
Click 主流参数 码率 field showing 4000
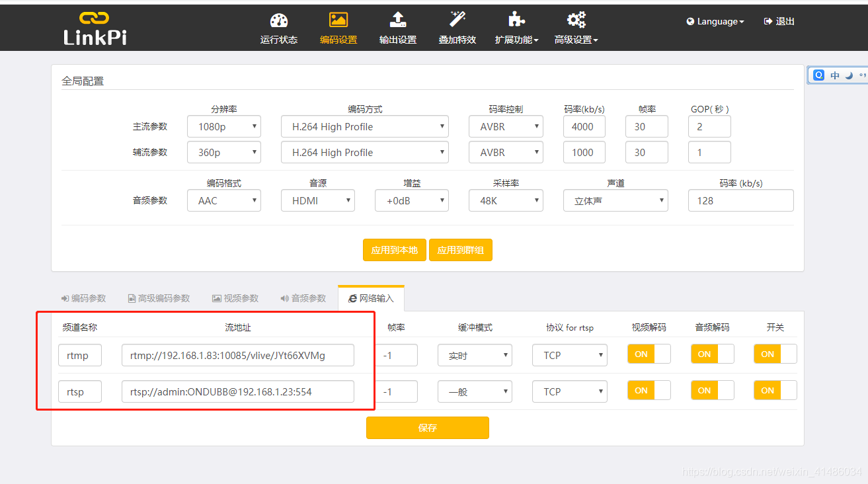click(584, 126)
